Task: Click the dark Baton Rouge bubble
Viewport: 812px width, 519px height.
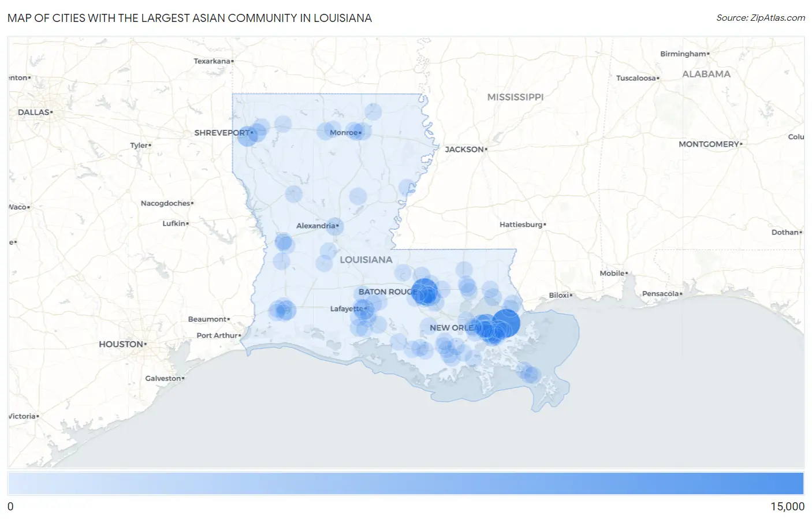Action: tap(424, 290)
